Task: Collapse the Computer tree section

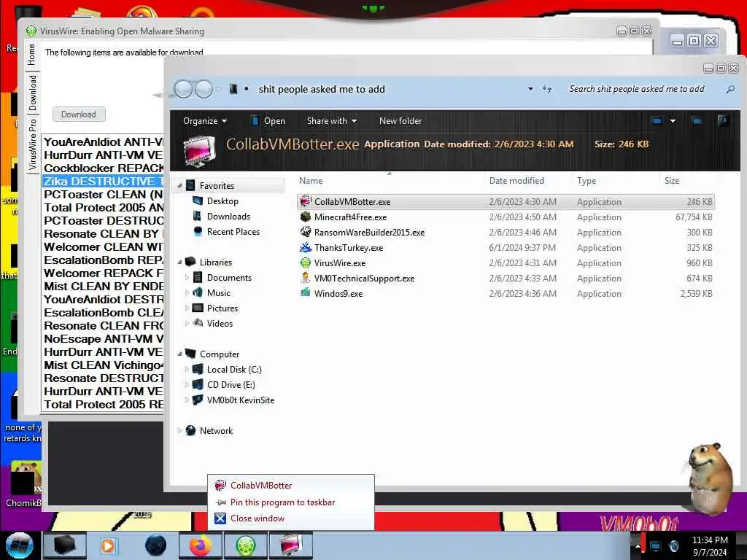Action: (179, 354)
